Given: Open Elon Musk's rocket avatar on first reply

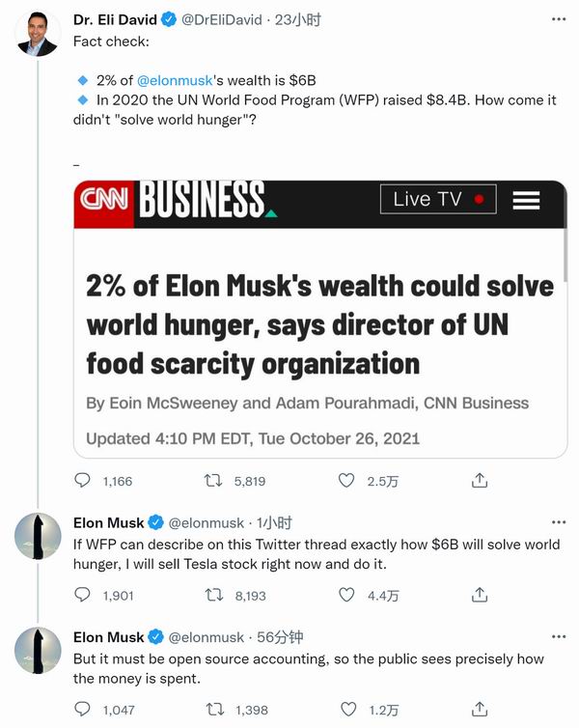Looking at the screenshot, I should [x=37, y=536].
